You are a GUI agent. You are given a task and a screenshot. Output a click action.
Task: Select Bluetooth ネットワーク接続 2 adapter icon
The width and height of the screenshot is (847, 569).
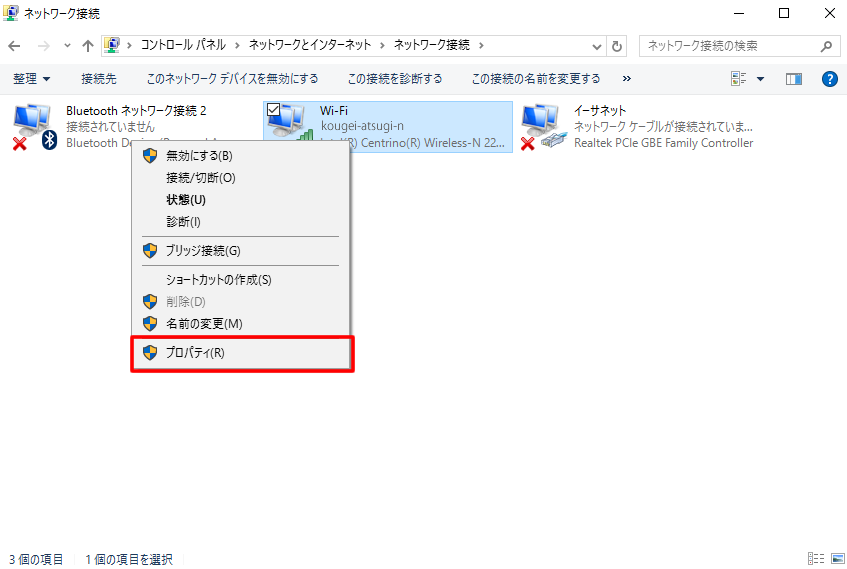pos(34,127)
